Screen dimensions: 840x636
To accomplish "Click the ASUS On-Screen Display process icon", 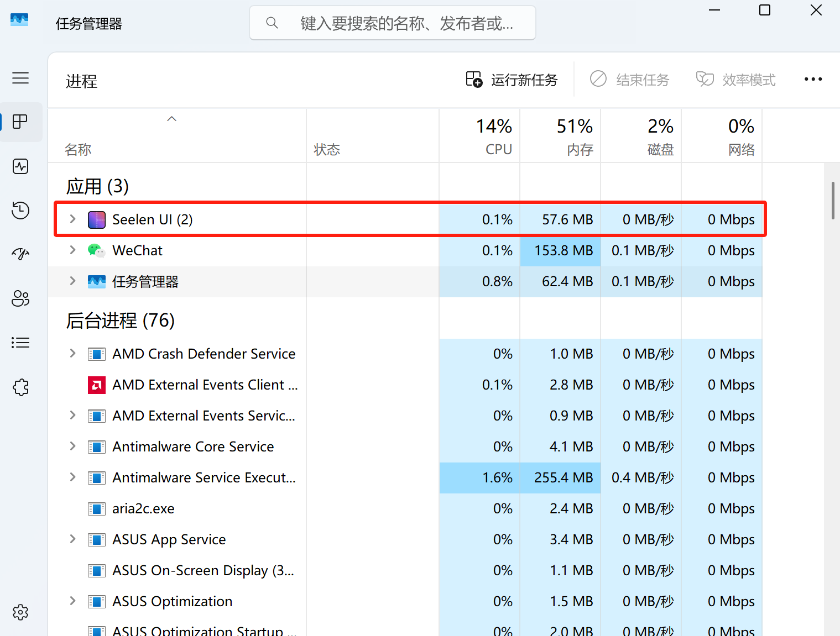I will (97, 570).
